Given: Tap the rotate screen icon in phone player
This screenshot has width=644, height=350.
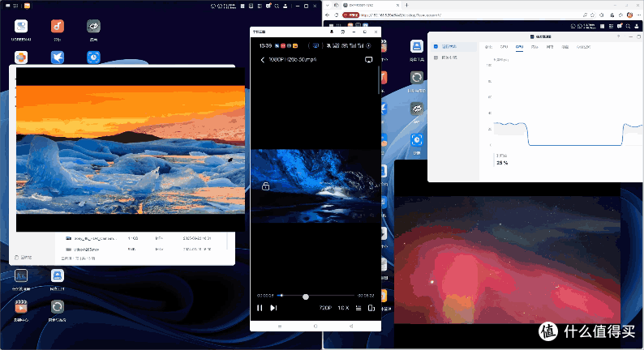Looking at the screenshot, I should click(x=371, y=308).
